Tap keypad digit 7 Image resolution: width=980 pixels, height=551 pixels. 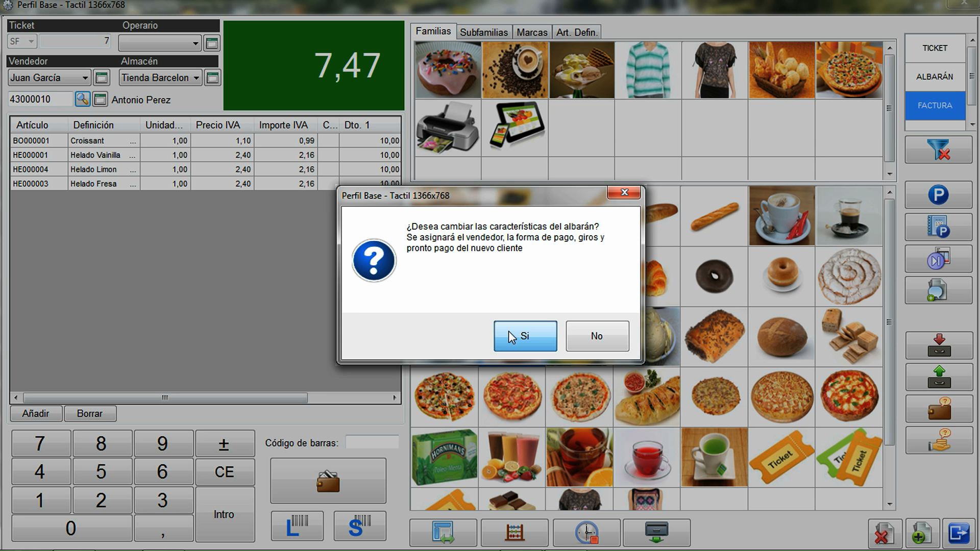click(x=40, y=443)
